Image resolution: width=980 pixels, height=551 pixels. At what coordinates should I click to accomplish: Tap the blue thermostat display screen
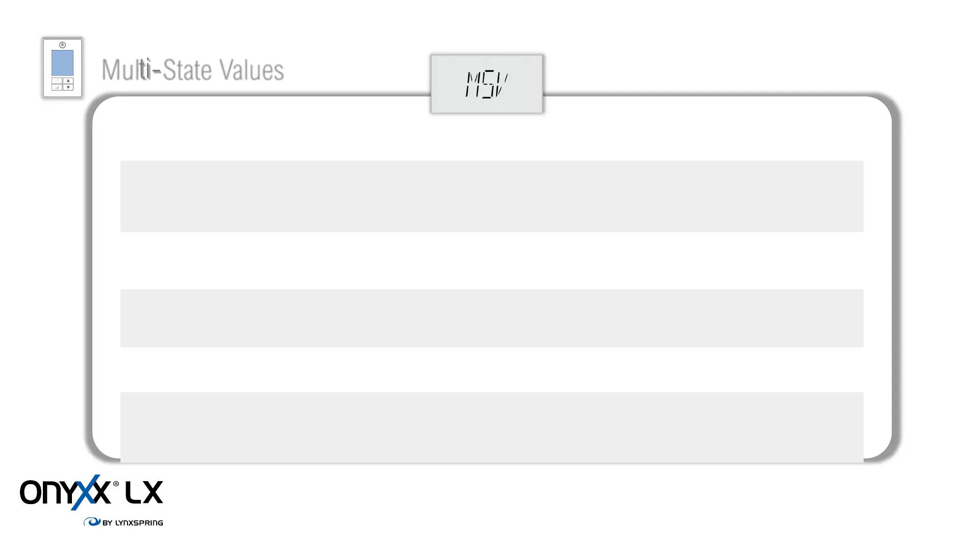pyautogui.click(x=62, y=63)
